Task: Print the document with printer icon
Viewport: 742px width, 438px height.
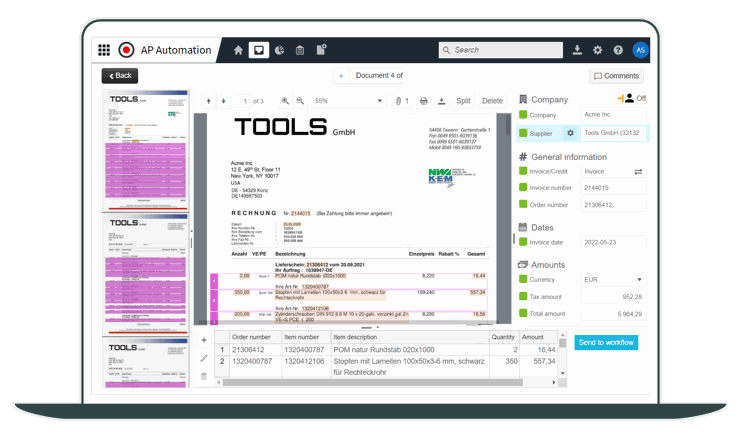Action: 424,101
